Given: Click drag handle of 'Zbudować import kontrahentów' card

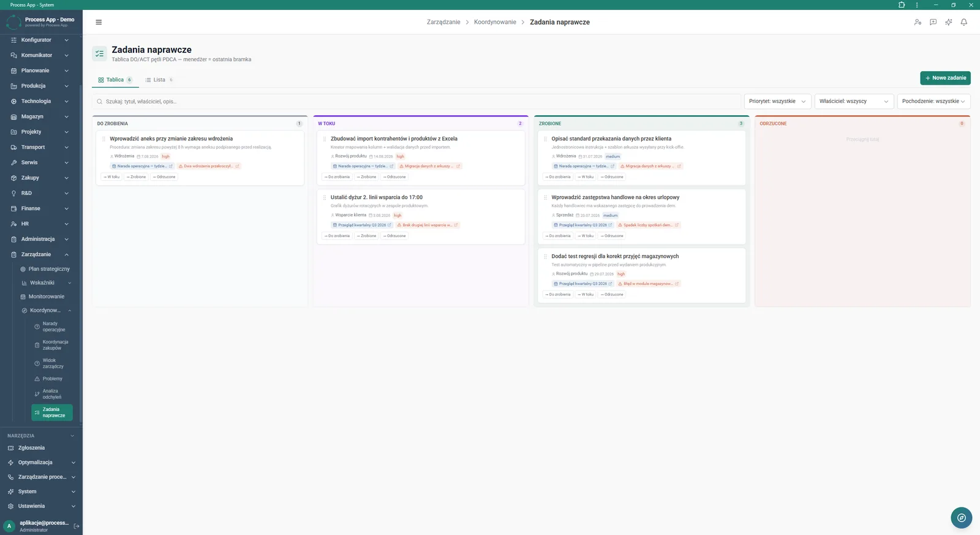Looking at the screenshot, I should (325, 139).
